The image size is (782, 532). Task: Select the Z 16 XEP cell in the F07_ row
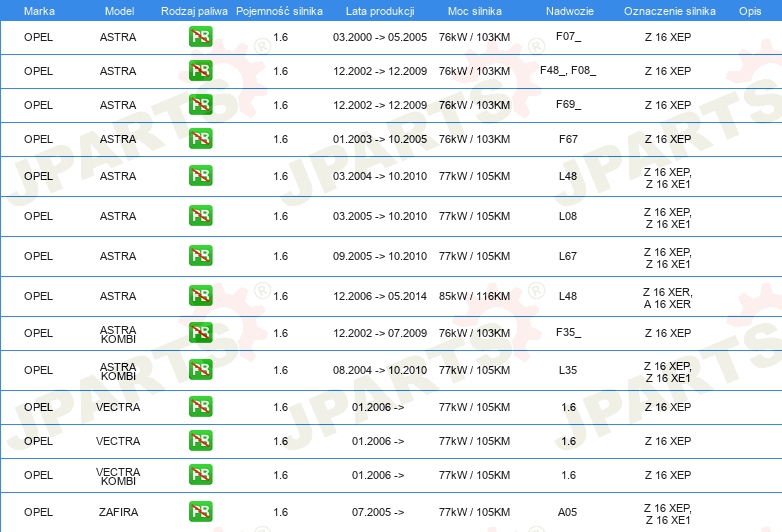668,37
